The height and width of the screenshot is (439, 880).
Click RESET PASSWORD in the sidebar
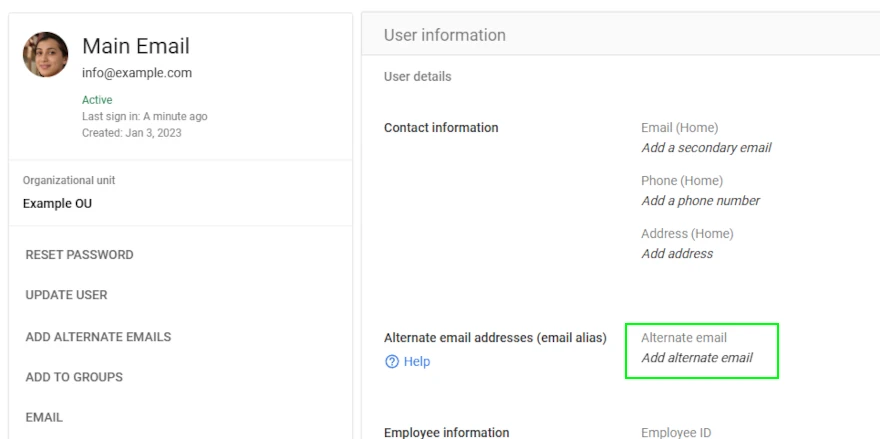click(x=79, y=255)
